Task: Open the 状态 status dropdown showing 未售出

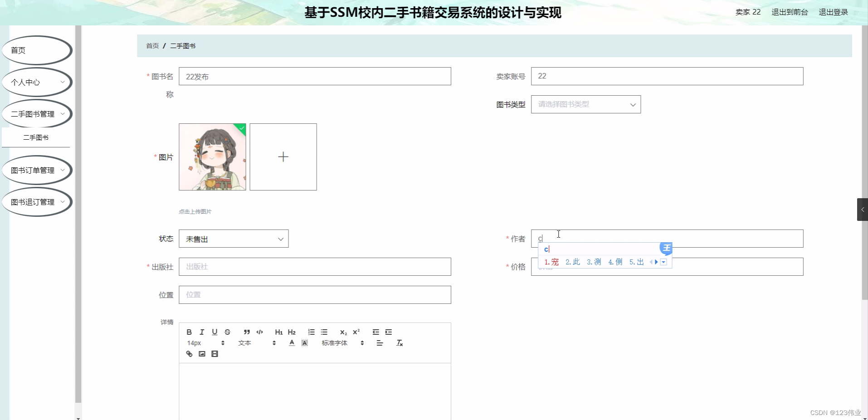Action: (x=234, y=239)
